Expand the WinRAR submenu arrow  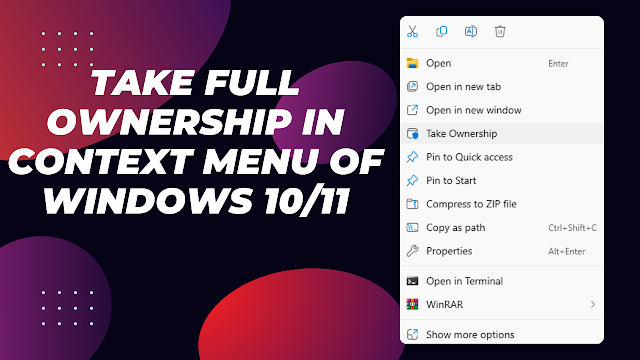pyautogui.click(x=593, y=304)
